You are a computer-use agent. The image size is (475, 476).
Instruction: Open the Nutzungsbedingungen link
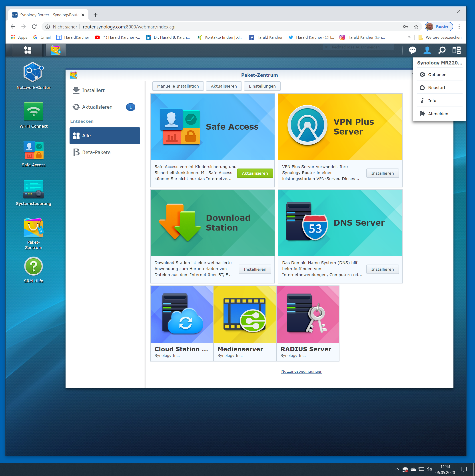(x=301, y=371)
